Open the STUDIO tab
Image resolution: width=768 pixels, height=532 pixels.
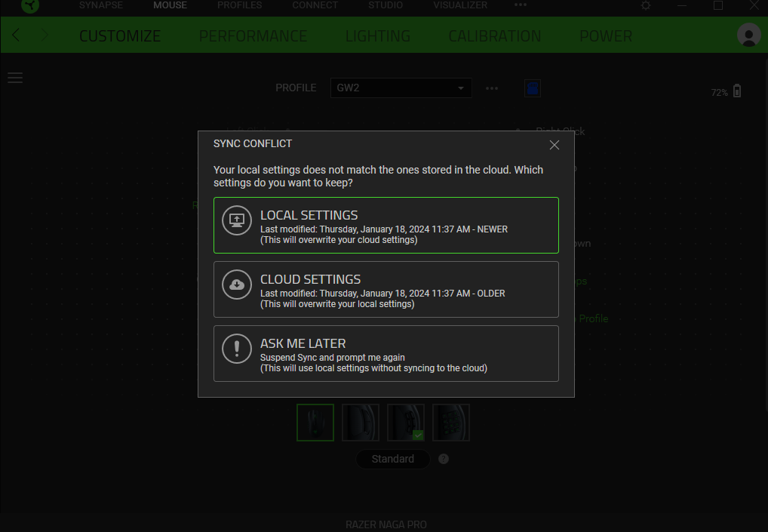[x=386, y=5]
